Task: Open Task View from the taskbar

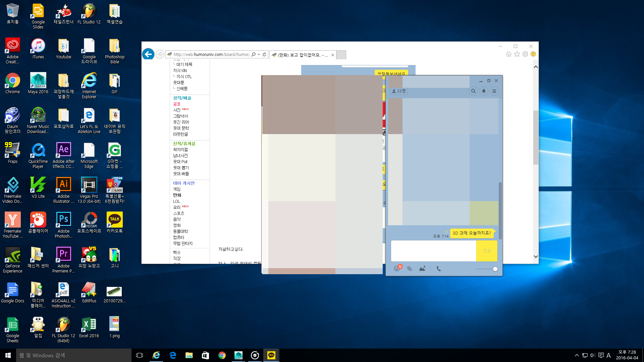Action: click(x=140, y=355)
